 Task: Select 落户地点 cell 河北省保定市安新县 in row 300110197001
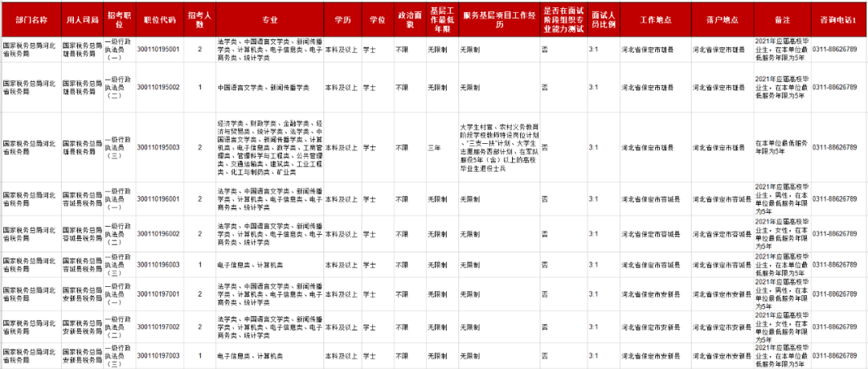pos(721,293)
